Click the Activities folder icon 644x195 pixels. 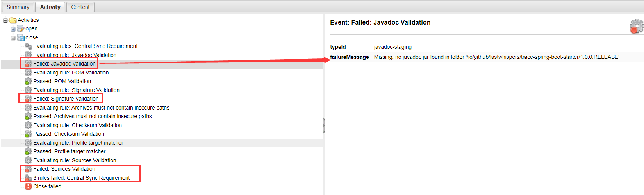pyautogui.click(x=13, y=20)
